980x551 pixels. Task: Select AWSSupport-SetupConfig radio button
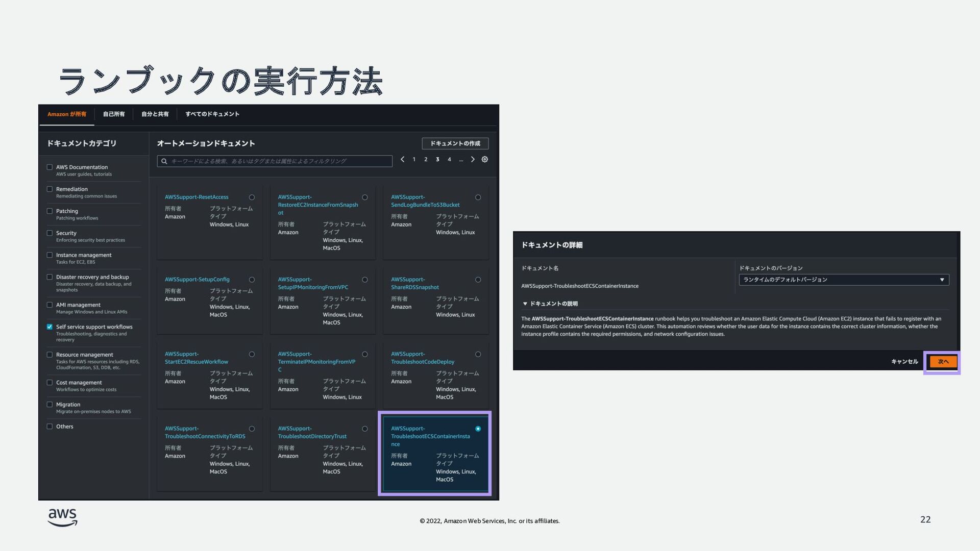tap(252, 280)
